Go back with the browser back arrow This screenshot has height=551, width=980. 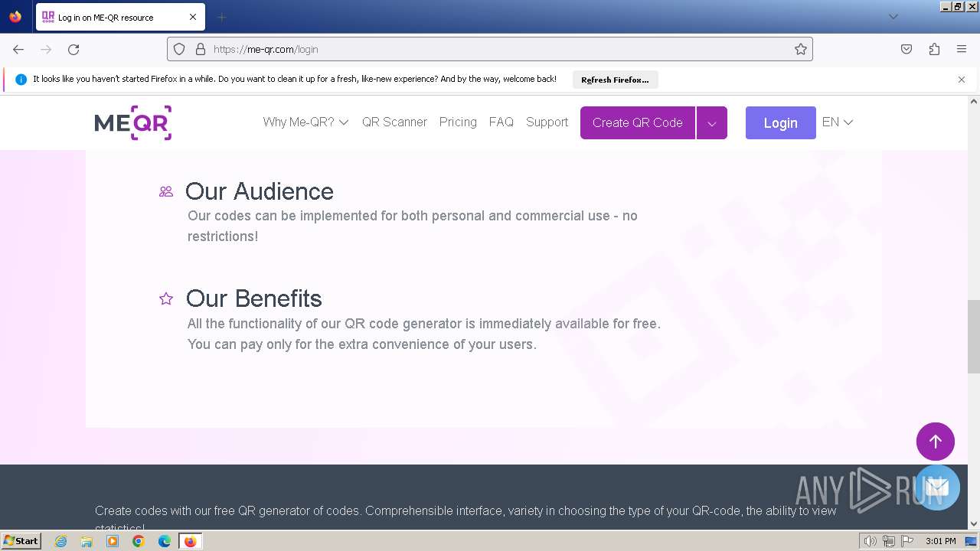point(18,49)
